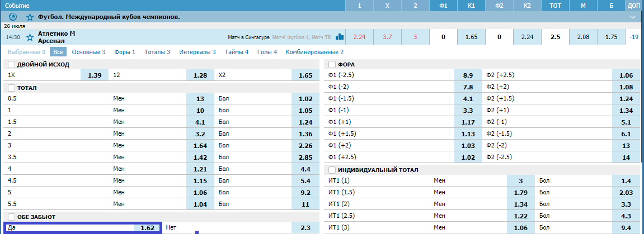Tick the Двойной исход checkbox

point(11,65)
